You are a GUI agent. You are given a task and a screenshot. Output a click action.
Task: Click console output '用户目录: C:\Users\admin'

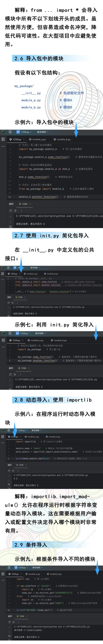pos(28,630)
